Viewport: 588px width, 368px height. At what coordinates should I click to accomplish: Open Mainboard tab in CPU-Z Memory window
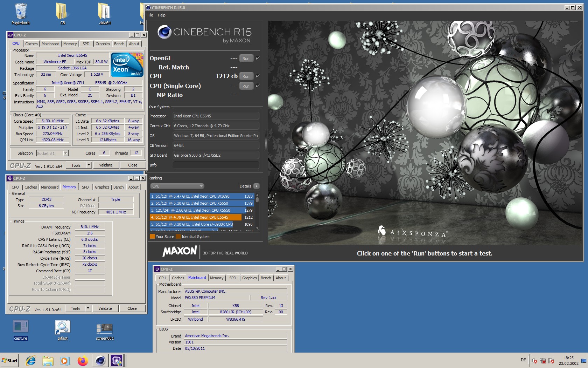(50, 187)
